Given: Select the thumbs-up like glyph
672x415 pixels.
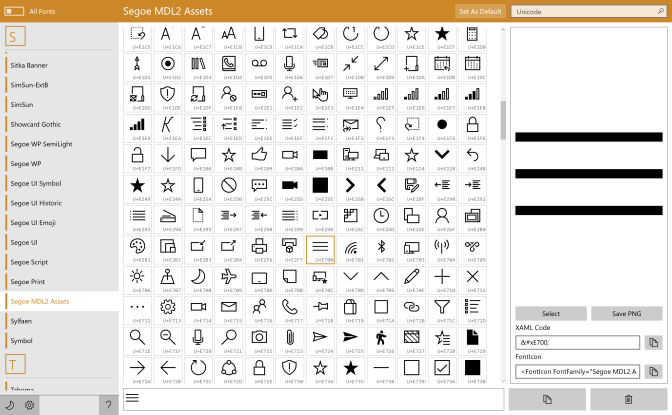Looking at the screenshot, I should coord(259,158).
